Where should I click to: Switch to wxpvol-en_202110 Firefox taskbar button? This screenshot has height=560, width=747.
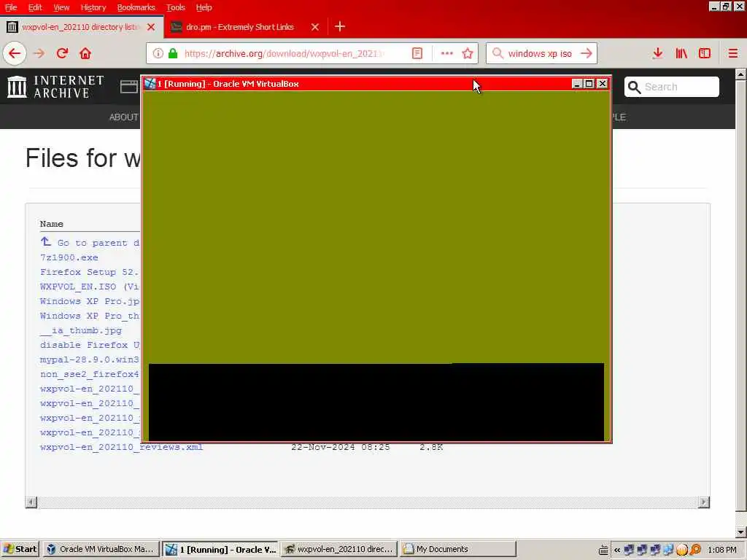(x=339, y=549)
